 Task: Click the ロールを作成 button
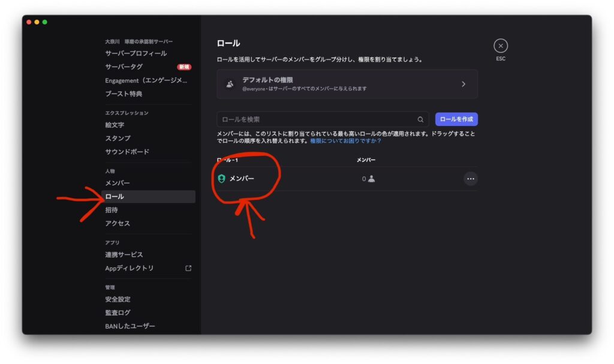tap(456, 119)
